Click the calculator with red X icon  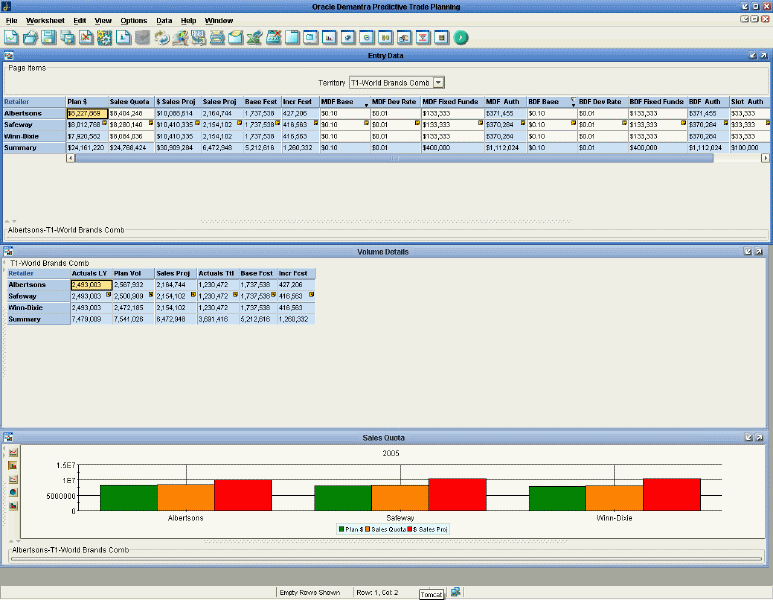click(x=274, y=37)
